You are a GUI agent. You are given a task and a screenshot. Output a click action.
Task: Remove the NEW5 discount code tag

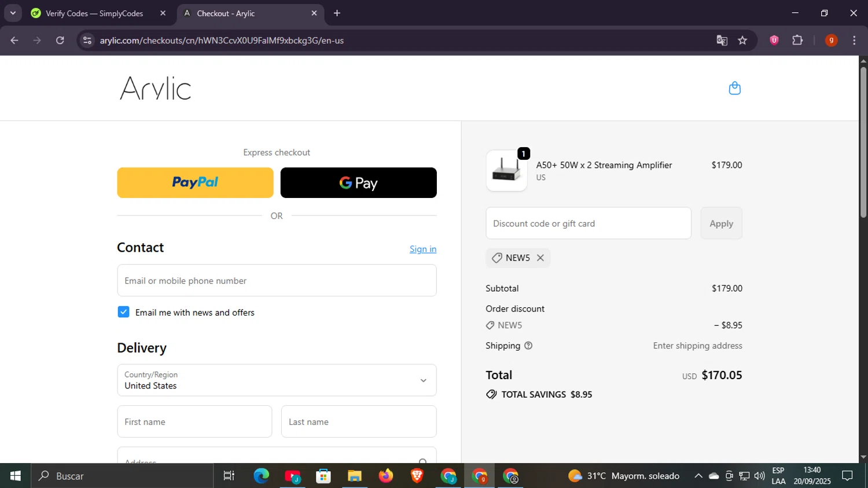[540, 258]
